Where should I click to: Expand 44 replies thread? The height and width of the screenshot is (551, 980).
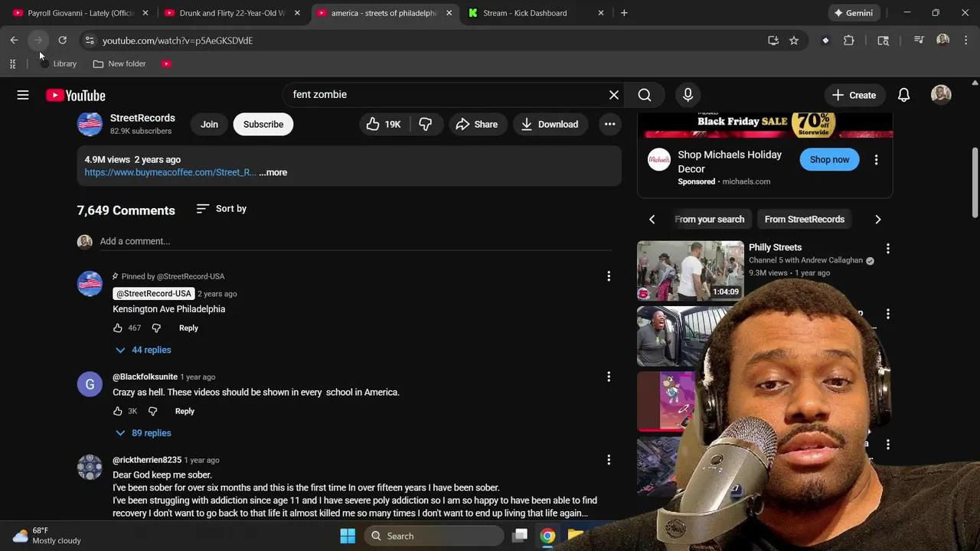pos(143,350)
